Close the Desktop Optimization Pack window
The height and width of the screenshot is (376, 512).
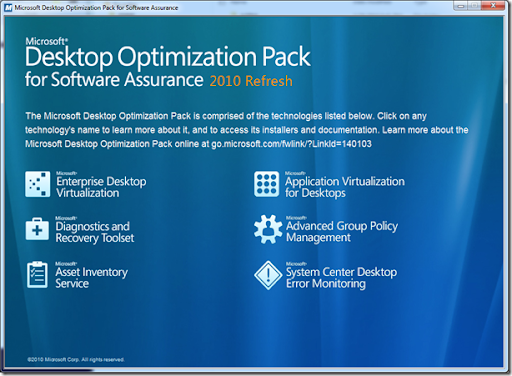point(493,6)
